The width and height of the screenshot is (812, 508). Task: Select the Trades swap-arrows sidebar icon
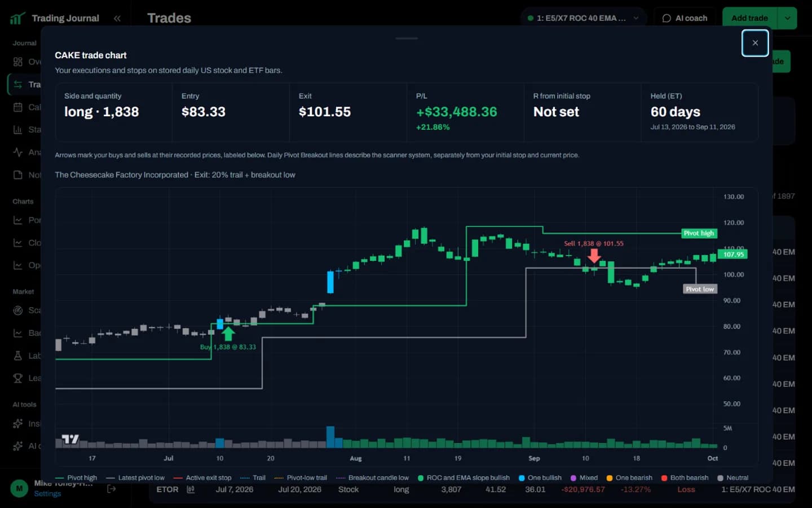[18, 85]
